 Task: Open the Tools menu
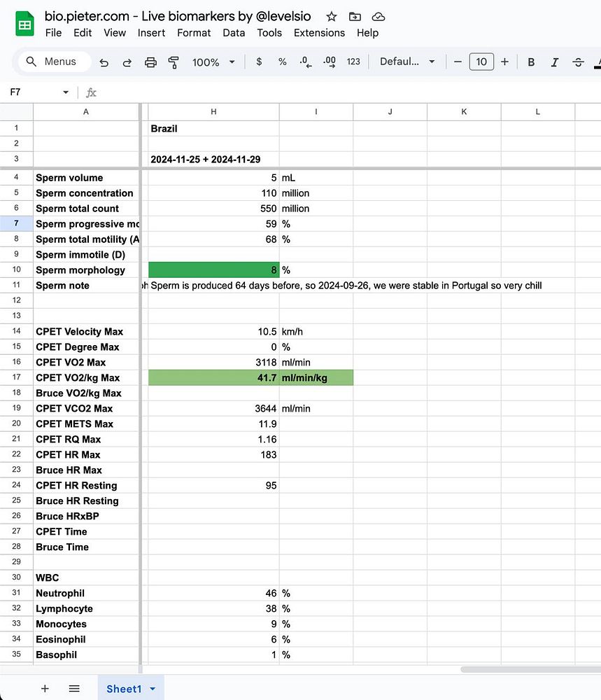[x=269, y=33]
